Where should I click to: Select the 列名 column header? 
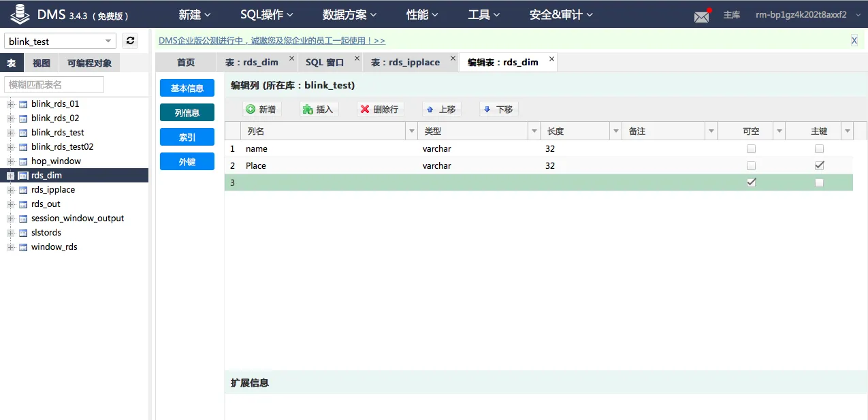click(x=323, y=131)
